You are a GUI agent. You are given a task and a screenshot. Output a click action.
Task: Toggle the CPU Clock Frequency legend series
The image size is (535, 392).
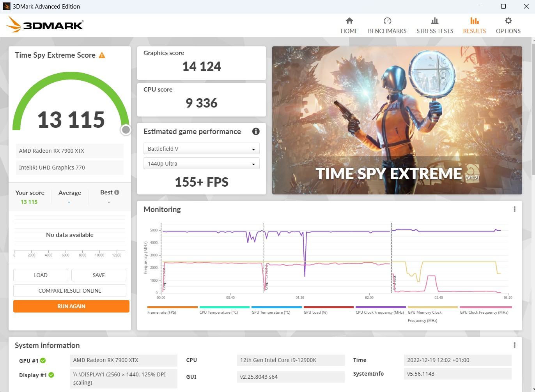(381, 311)
